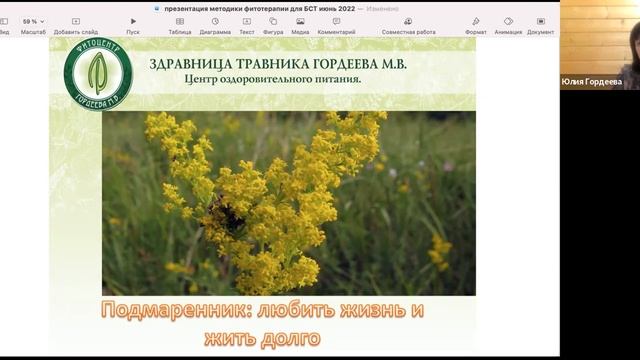Open the Формат inspector panel
Viewport: 640px width, 360px height.
(476, 21)
